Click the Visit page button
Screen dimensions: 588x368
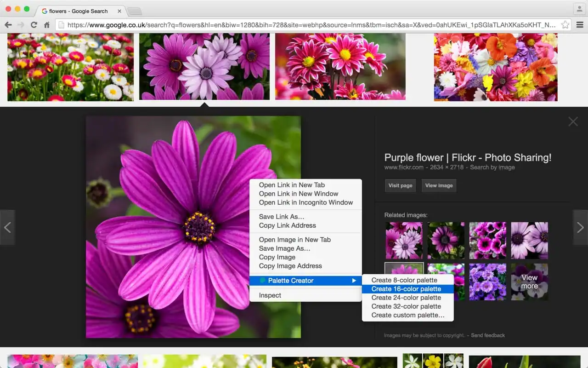point(401,185)
